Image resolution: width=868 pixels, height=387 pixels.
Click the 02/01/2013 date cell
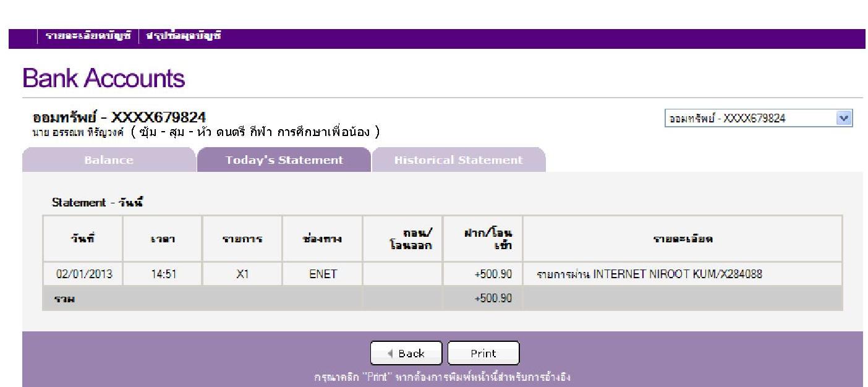[x=84, y=274]
